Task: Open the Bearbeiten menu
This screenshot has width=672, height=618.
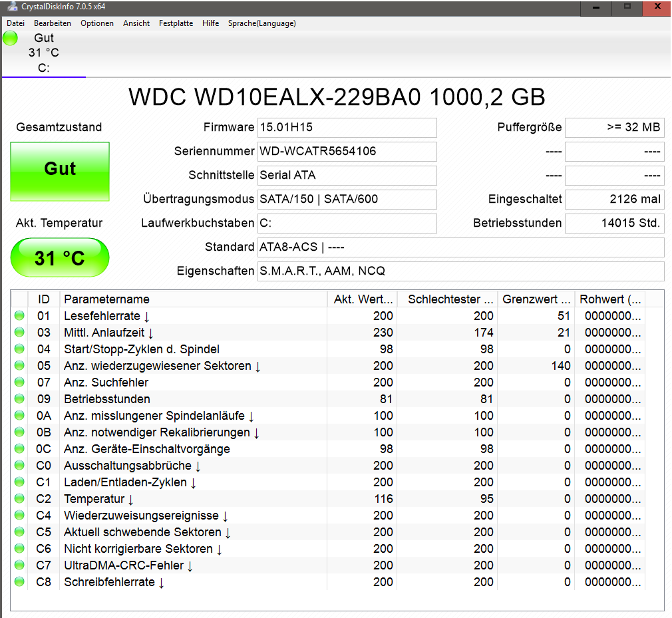Action: (53, 23)
